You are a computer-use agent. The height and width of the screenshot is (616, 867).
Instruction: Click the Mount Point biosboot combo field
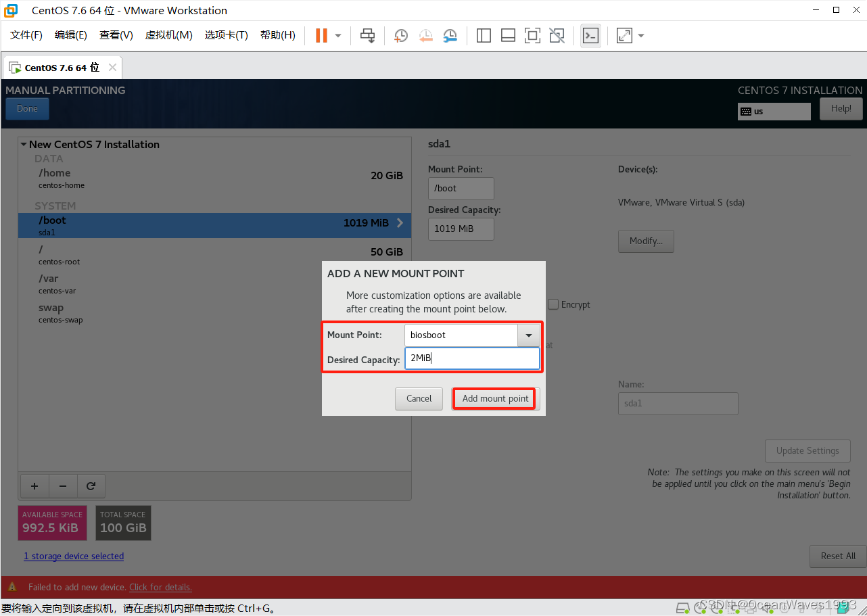(461, 335)
